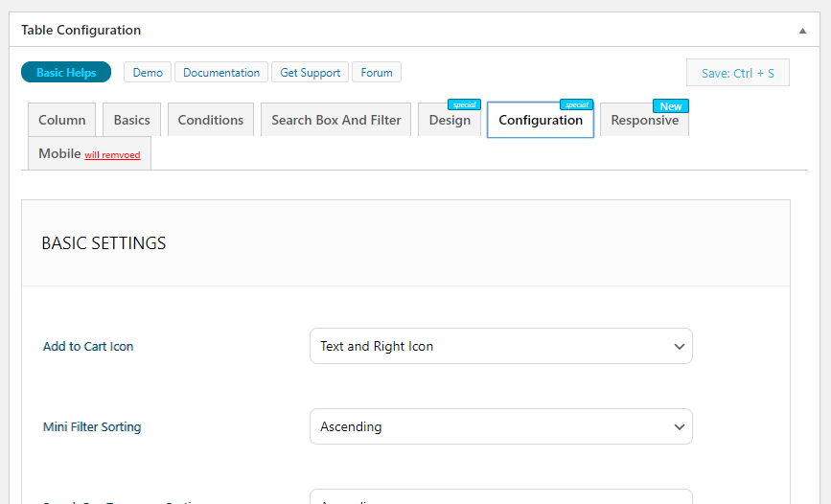Click the Add to Cart Icon label

point(88,346)
